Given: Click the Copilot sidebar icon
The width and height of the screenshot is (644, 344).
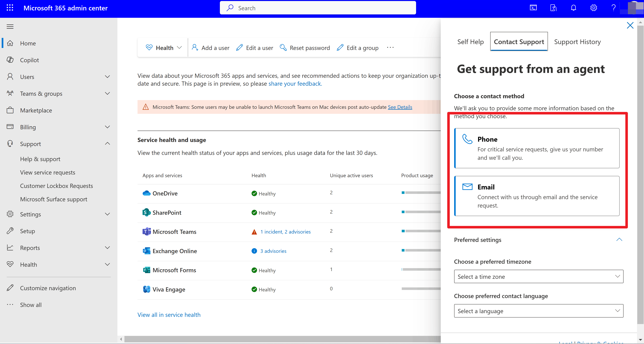Looking at the screenshot, I should click(10, 60).
